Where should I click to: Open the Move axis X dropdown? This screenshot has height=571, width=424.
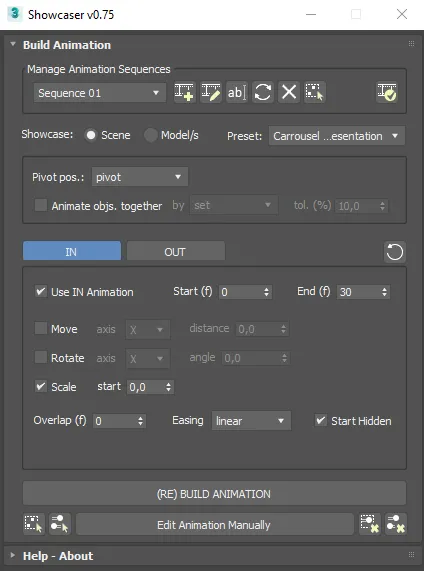[148, 330]
